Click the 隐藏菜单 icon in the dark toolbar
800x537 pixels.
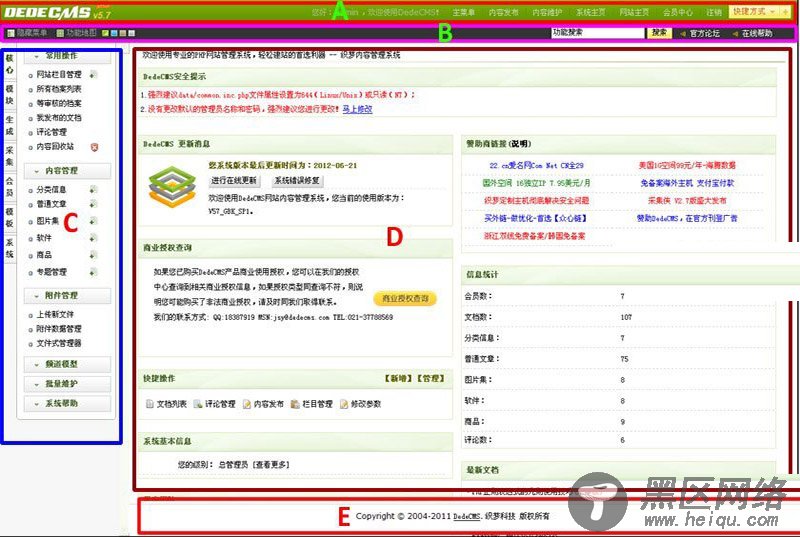click(x=11, y=33)
